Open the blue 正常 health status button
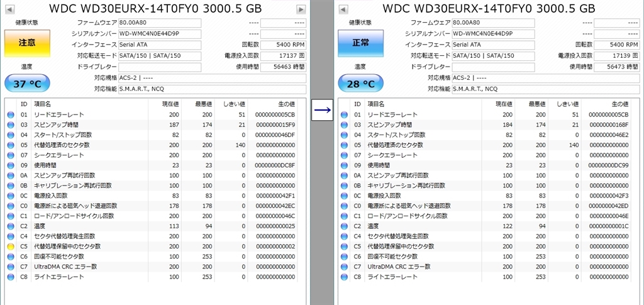 pos(360,43)
